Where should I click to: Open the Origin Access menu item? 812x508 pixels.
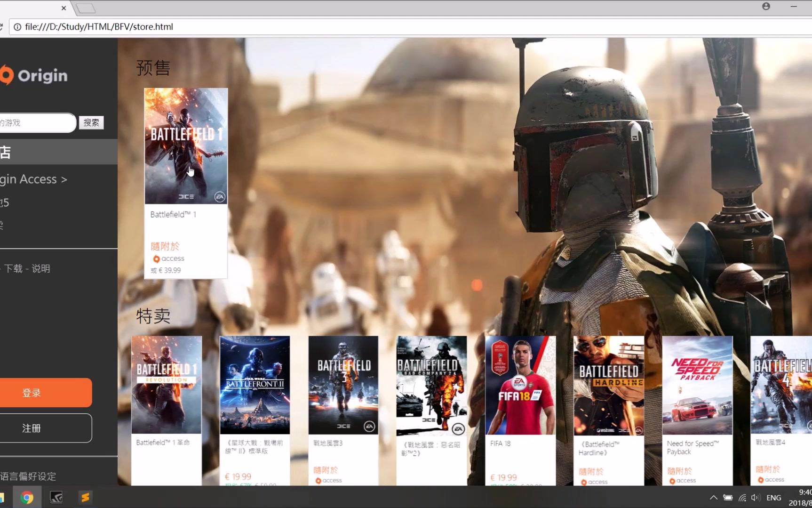33,179
